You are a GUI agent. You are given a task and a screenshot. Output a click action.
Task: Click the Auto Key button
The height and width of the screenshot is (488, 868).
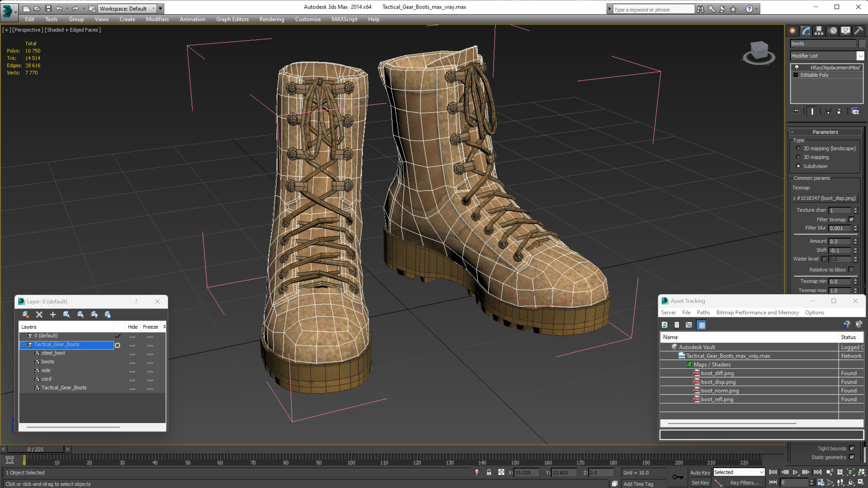700,472
